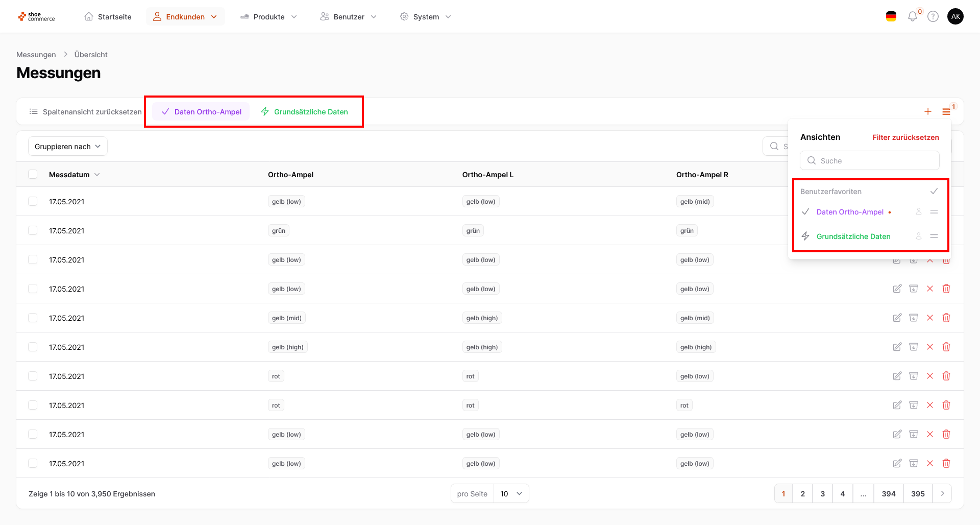Screen dimensions: 980x525
Task: Click drag handle for Grundsätzliche Daten view
Action: click(x=934, y=236)
